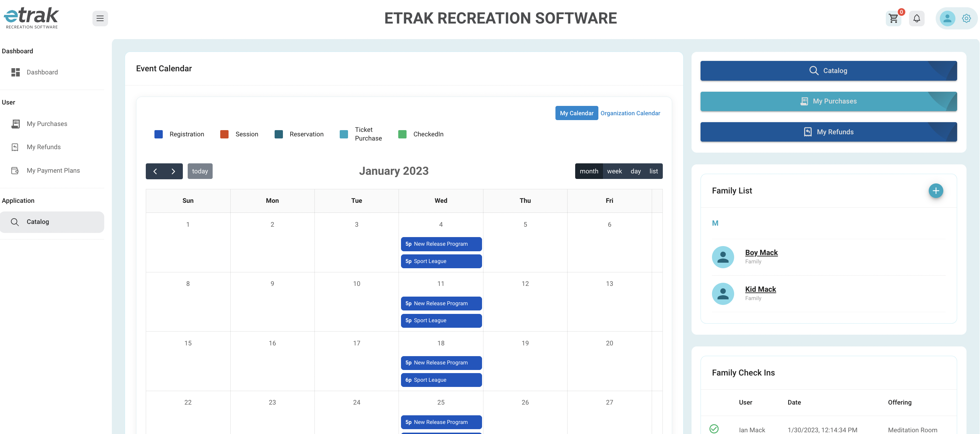Open the settings gear icon
980x434 pixels.
point(966,18)
